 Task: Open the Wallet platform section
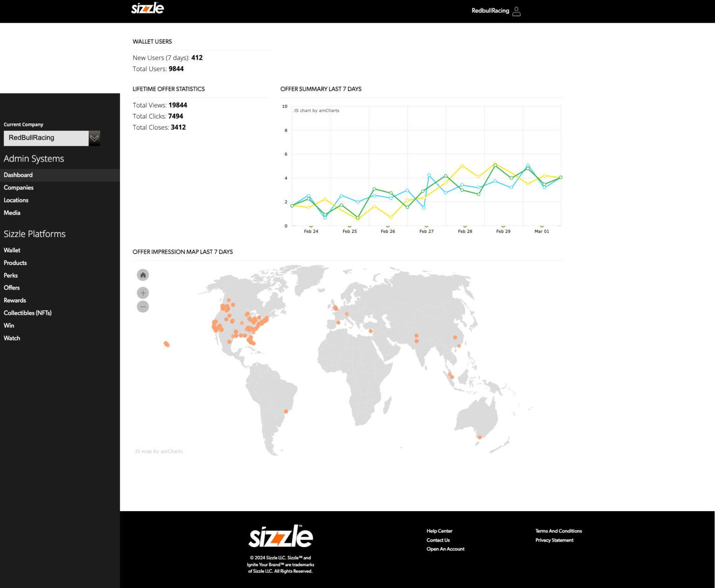[12, 250]
